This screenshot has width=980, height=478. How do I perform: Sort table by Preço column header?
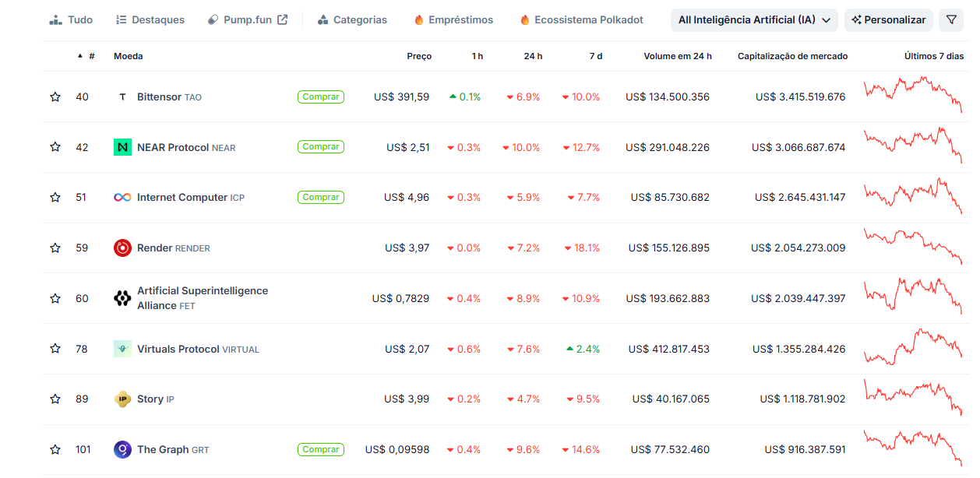tap(419, 56)
